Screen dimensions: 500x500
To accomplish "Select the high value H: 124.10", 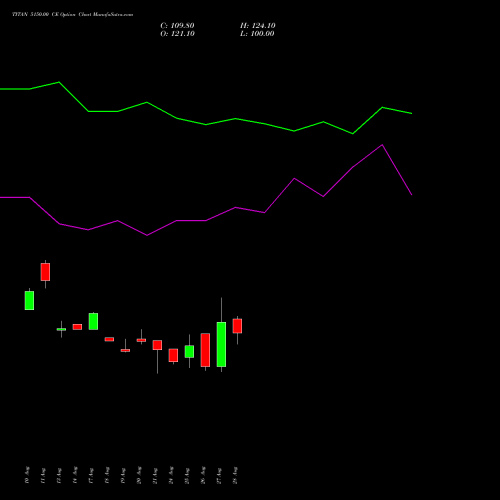I will click(258, 26).
